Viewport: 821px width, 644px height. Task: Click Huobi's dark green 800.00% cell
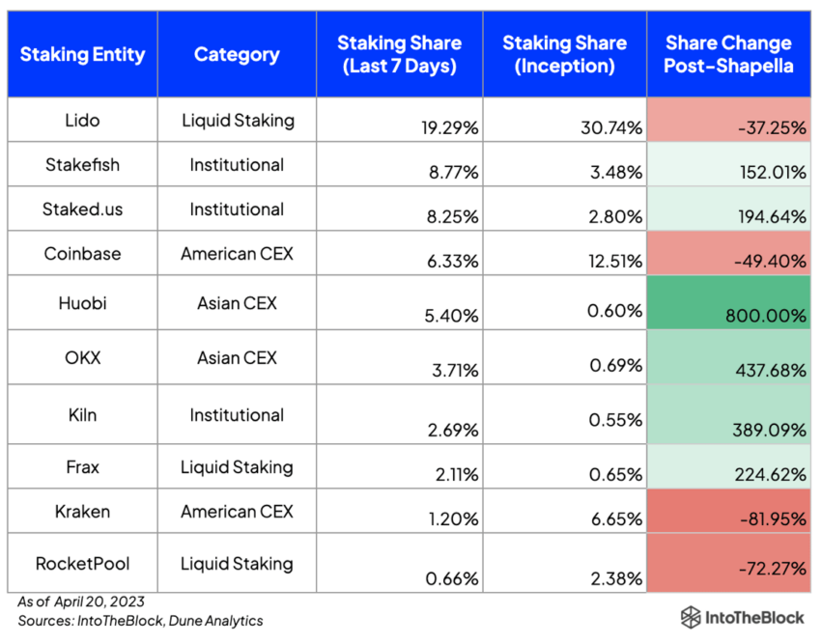[x=728, y=303]
